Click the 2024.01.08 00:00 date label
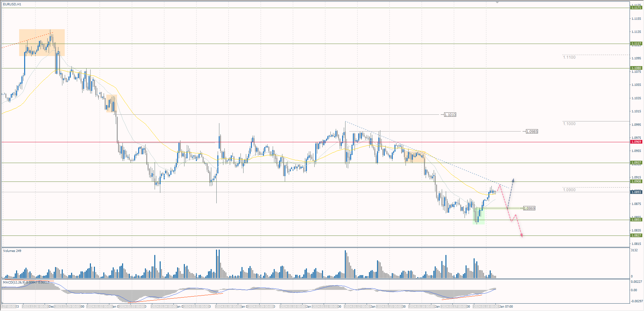 tap(228, 307)
